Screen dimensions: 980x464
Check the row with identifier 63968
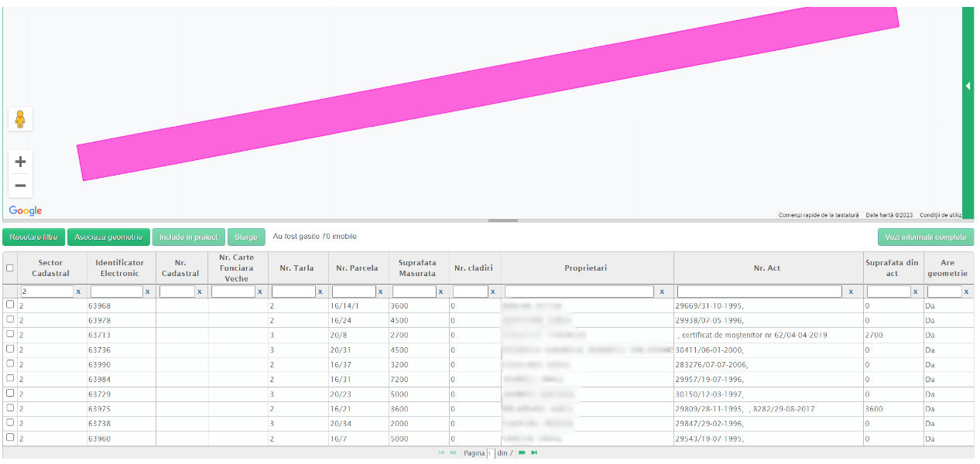[10, 305]
